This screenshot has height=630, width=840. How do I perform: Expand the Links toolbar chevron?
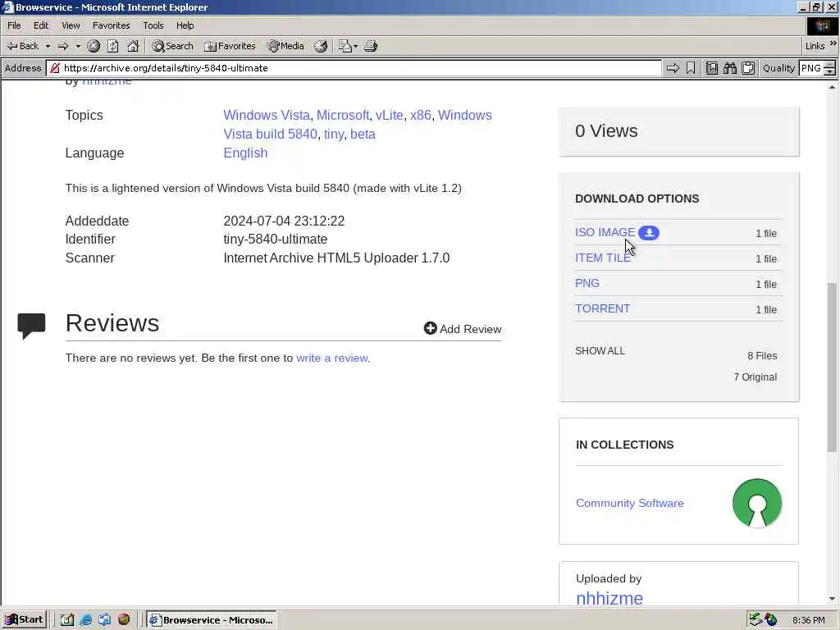833,44
